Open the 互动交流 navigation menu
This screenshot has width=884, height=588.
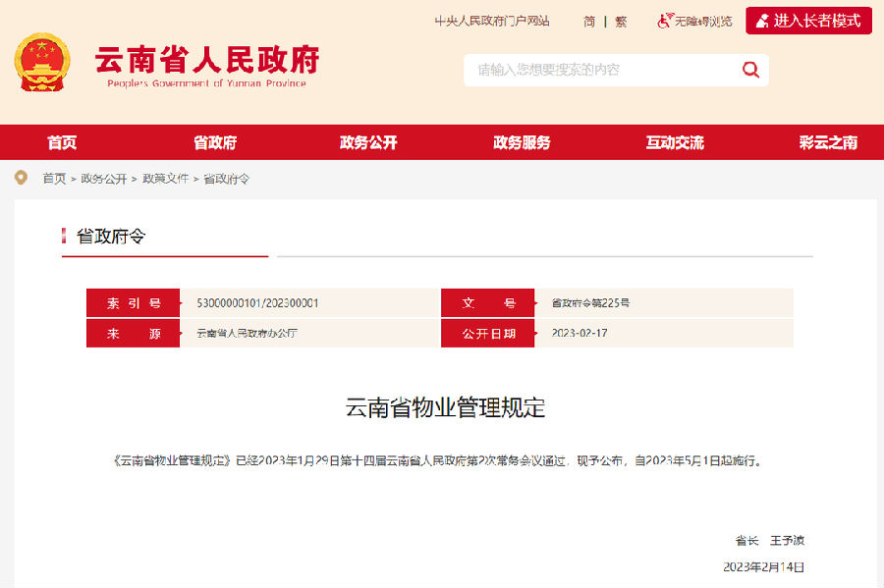point(674,141)
